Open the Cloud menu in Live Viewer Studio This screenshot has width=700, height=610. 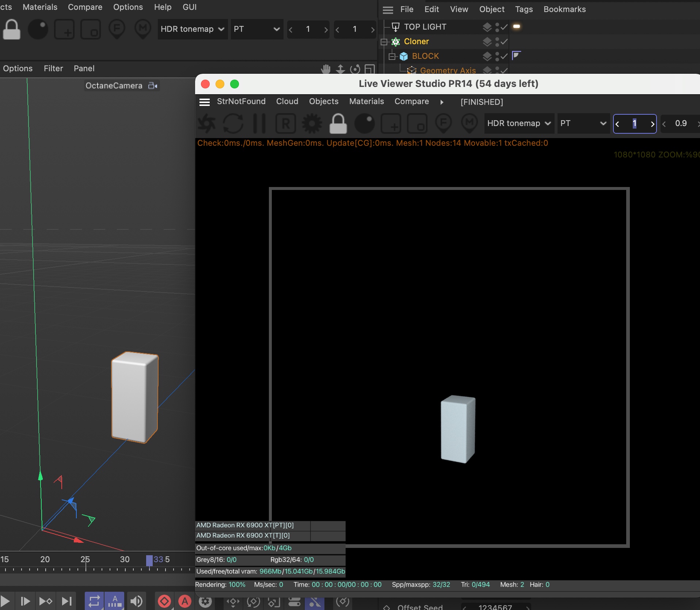pyautogui.click(x=287, y=102)
